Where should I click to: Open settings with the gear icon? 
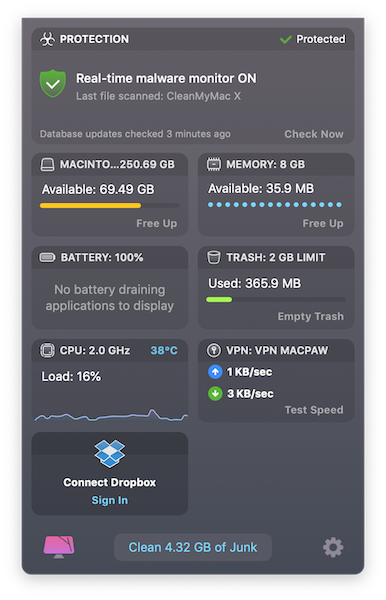tap(333, 547)
